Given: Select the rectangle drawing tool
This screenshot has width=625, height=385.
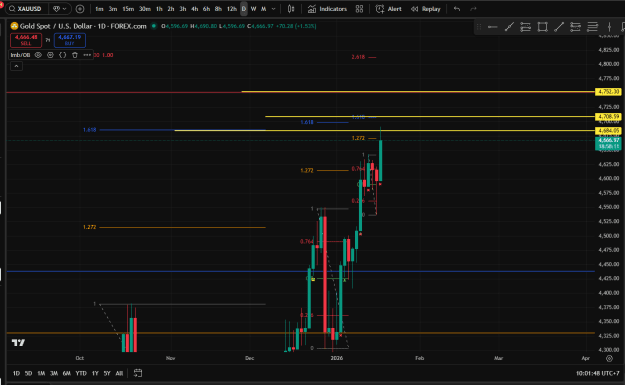Looking at the screenshot, I should [x=542, y=27].
